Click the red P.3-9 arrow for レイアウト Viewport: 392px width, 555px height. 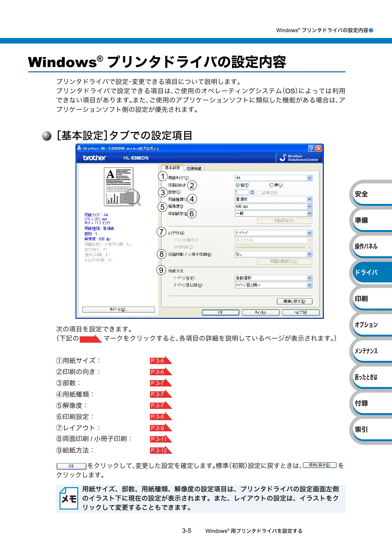[161, 428]
